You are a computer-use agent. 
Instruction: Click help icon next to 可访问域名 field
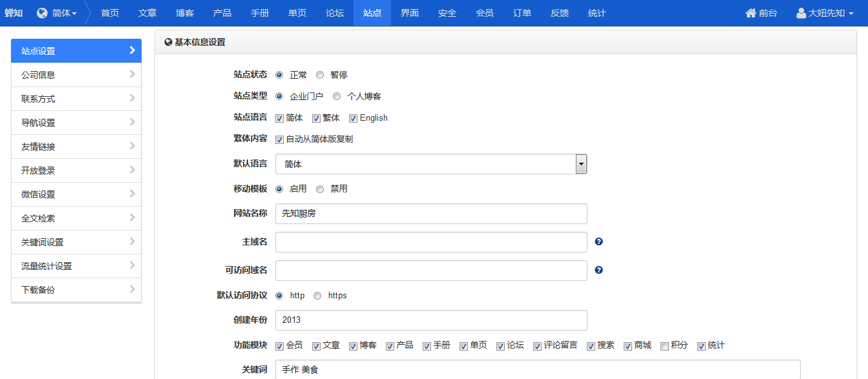coord(598,270)
